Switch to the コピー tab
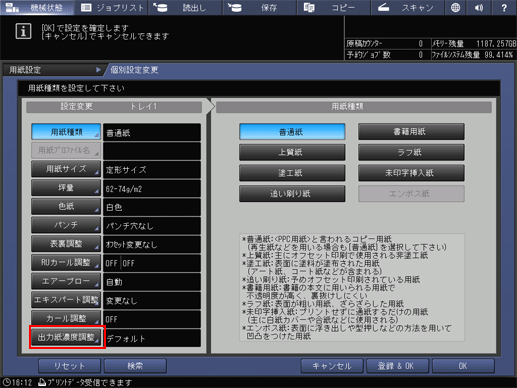 [334, 7]
